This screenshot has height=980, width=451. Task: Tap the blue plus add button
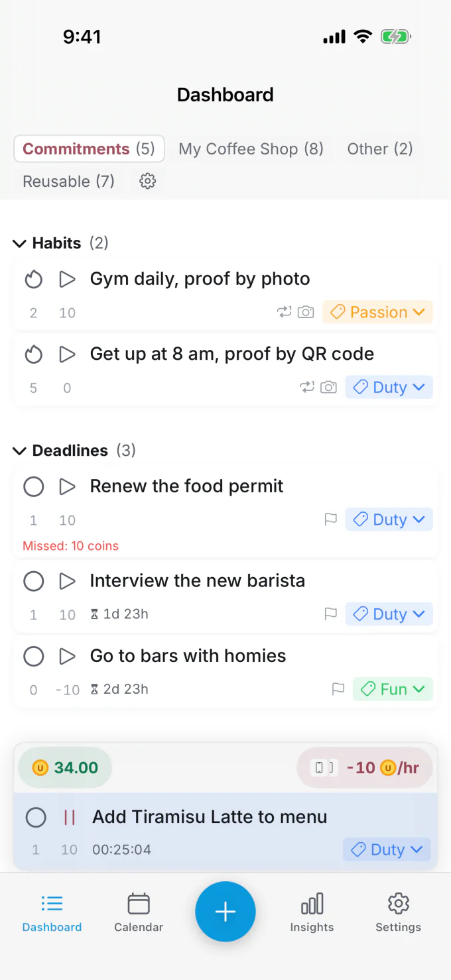225,912
